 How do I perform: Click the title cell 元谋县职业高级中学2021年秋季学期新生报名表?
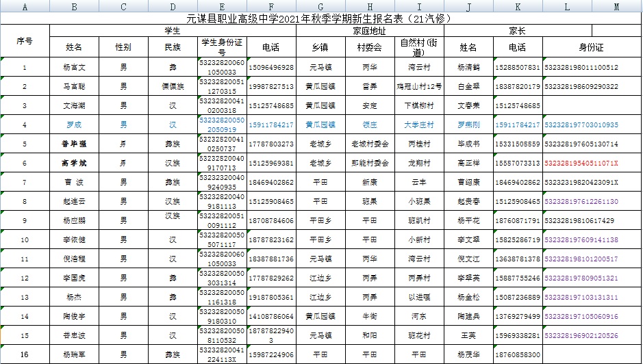[x=320, y=19]
